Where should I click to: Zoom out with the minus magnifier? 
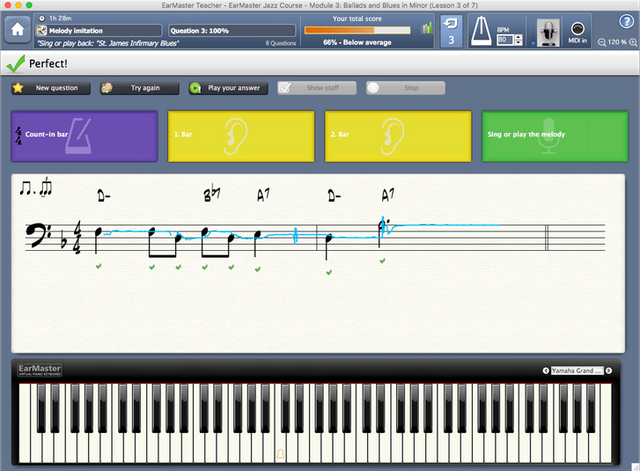(x=602, y=42)
